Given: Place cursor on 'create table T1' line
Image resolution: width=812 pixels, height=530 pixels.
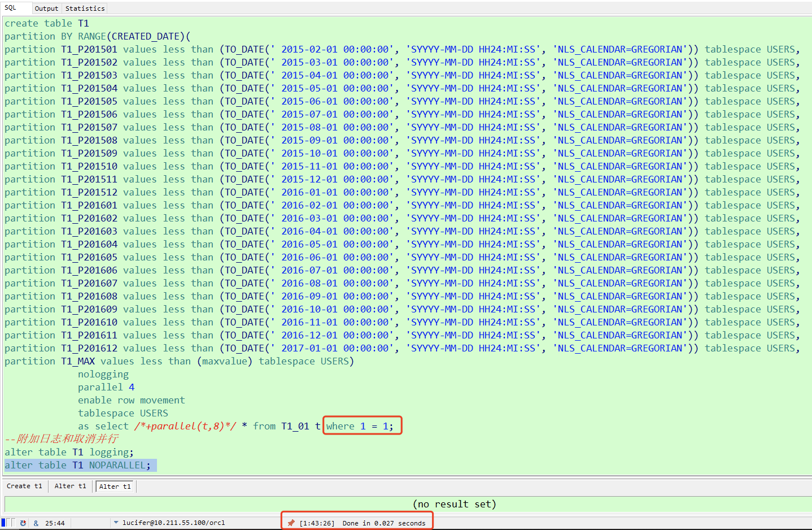Looking at the screenshot, I should click(47, 23).
